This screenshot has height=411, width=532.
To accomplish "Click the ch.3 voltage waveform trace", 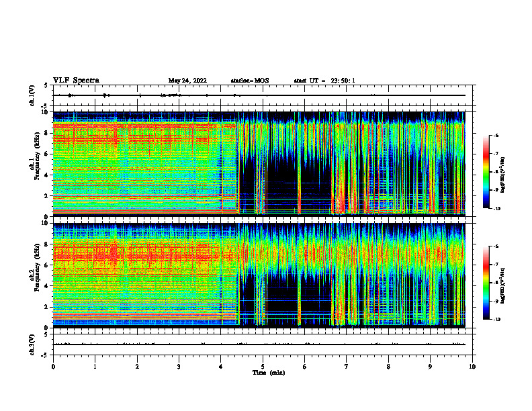I will [259, 345].
